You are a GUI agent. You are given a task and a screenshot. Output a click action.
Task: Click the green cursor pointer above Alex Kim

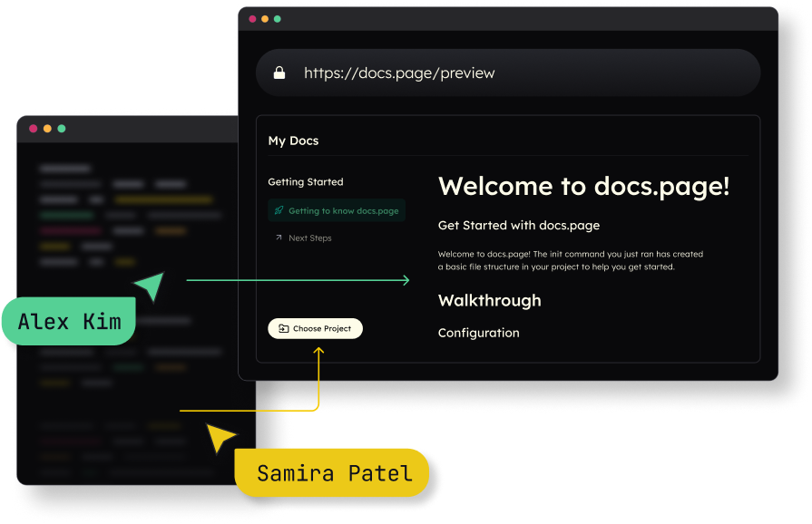(150, 286)
